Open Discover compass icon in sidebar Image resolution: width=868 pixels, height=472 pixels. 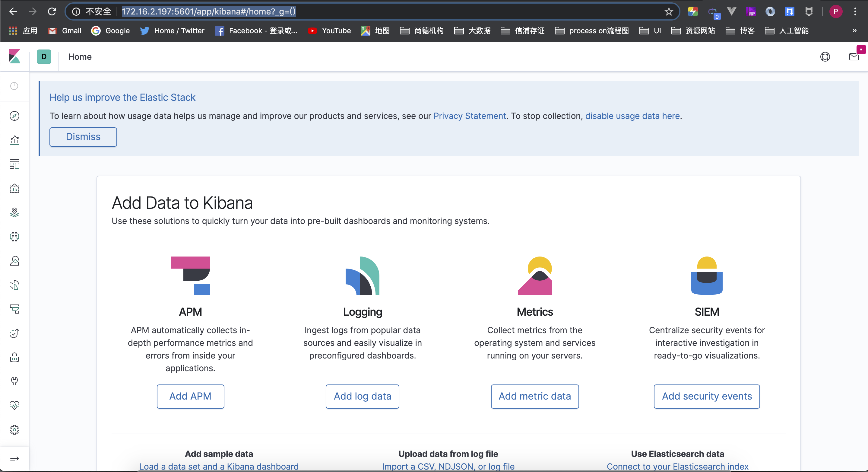[14, 116]
